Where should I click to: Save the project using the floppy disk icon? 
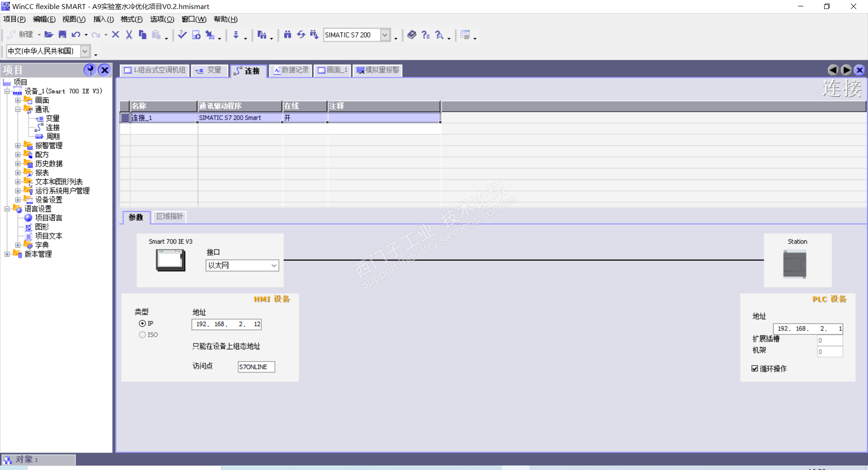62,35
